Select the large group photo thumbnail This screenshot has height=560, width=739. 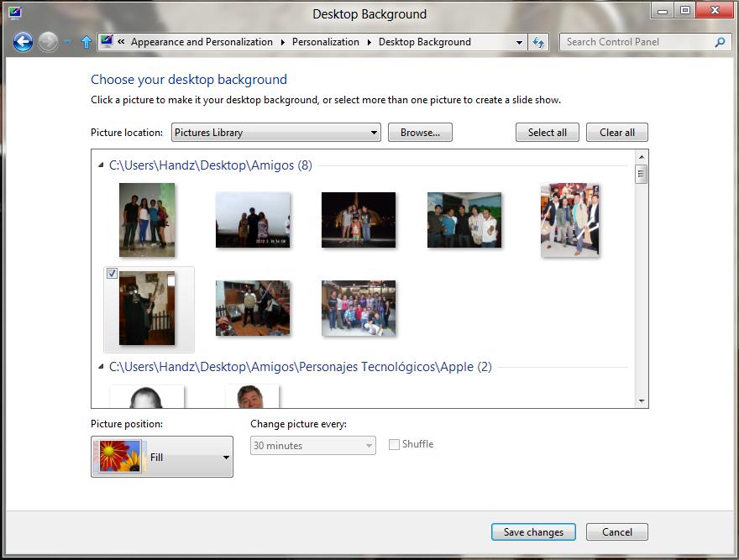point(359,308)
